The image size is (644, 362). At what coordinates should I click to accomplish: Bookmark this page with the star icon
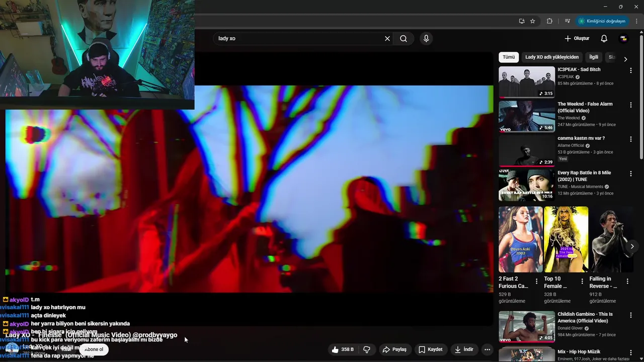click(x=533, y=21)
